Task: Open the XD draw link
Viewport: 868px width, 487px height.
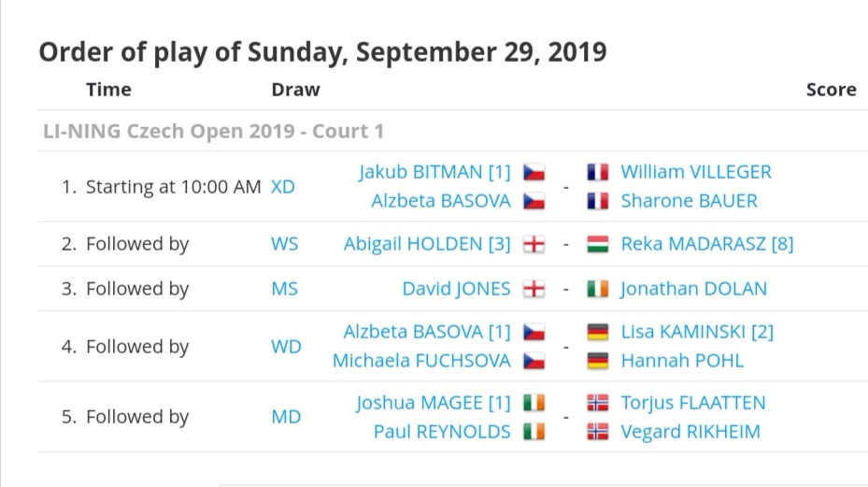Action: [283, 187]
